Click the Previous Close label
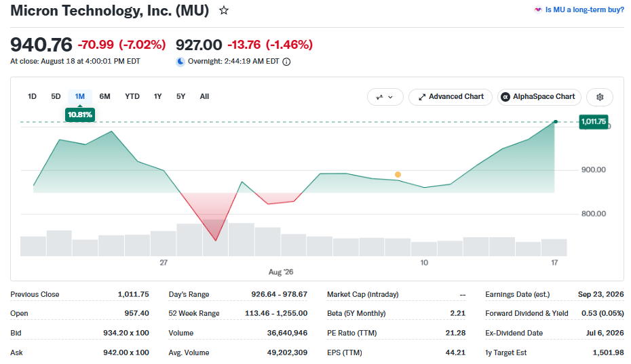This screenshot has height=364, width=631. pos(35,294)
